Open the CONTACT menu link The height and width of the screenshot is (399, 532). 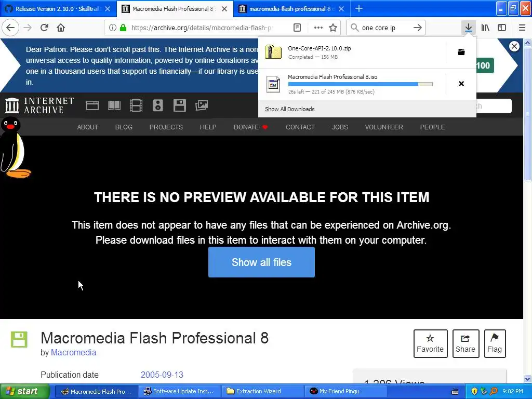coord(300,127)
